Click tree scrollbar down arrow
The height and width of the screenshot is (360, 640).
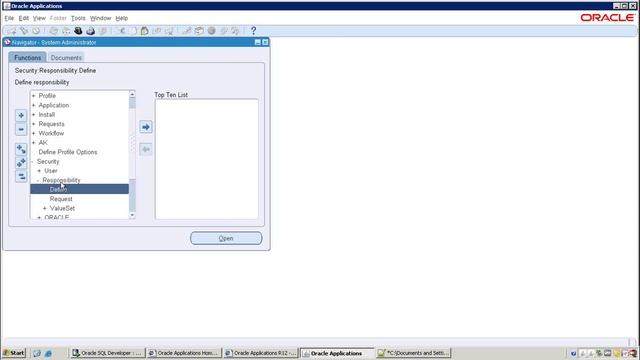(132, 215)
